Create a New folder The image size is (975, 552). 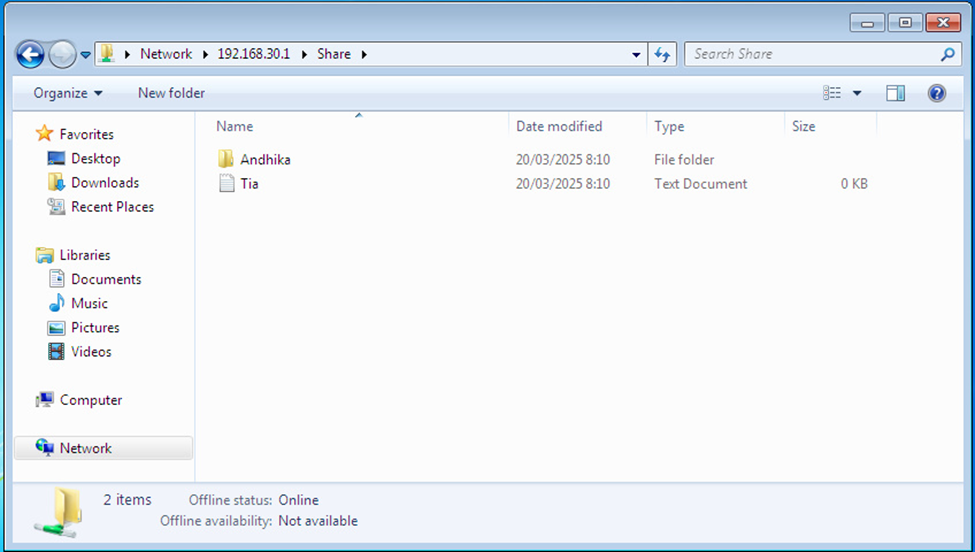(x=171, y=93)
